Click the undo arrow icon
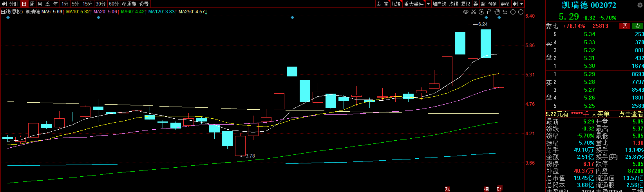Image resolution: width=644 pixels, height=192 pixels. pyautogui.click(x=505, y=12)
